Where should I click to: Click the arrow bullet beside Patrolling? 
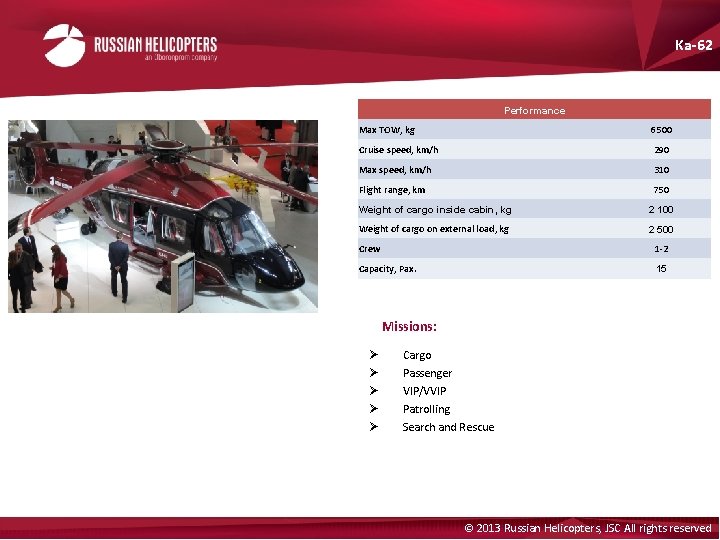coord(374,408)
